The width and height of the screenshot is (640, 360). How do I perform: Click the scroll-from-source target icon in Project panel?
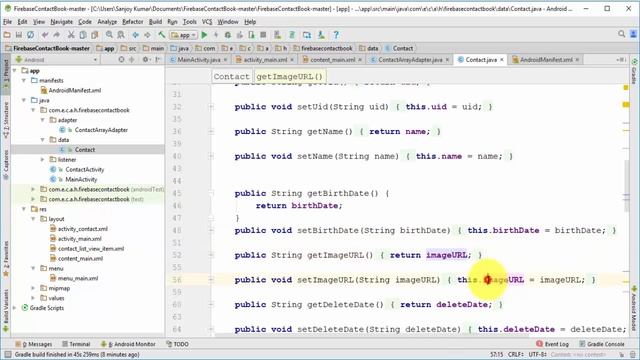click(121, 60)
